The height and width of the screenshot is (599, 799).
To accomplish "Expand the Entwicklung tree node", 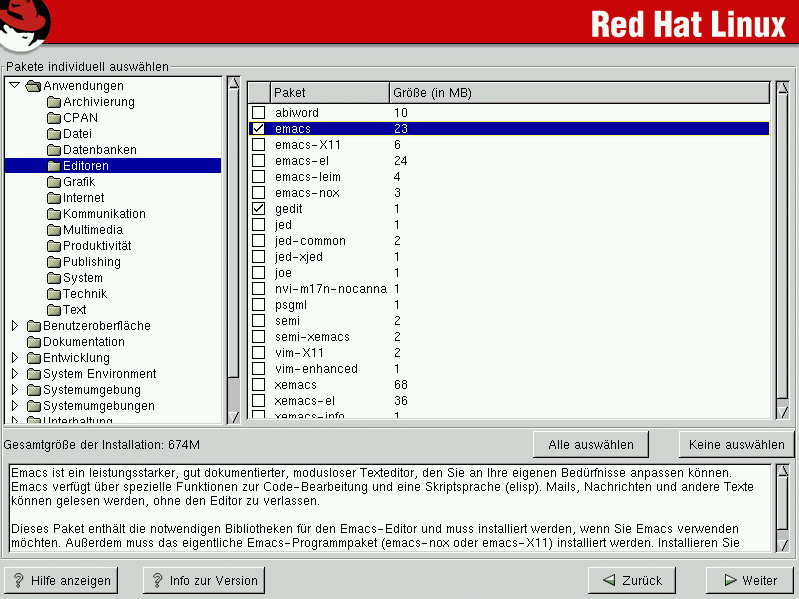I will 14,358.
